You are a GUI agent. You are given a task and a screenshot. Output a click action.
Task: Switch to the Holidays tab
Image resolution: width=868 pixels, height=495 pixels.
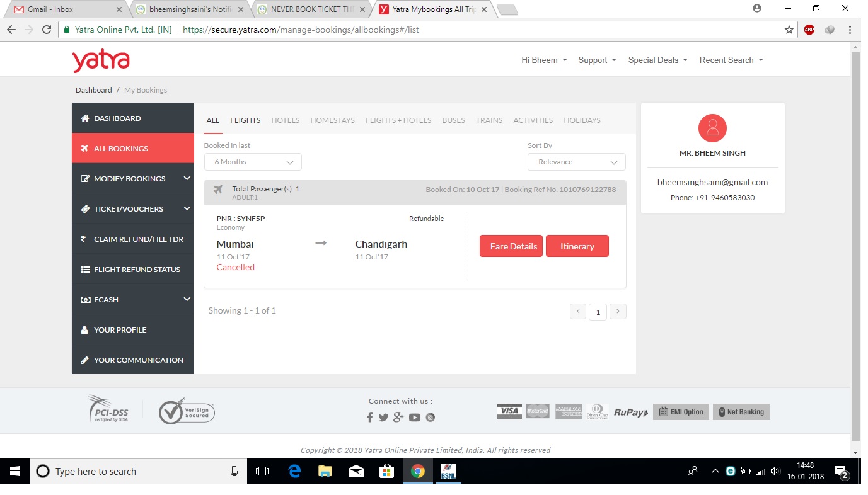(x=582, y=120)
